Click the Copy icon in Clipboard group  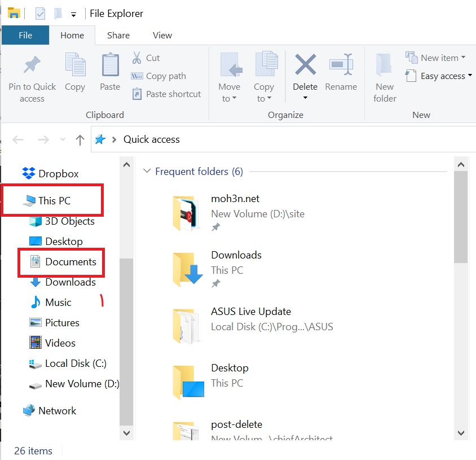pyautogui.click(x=74, y=66)
